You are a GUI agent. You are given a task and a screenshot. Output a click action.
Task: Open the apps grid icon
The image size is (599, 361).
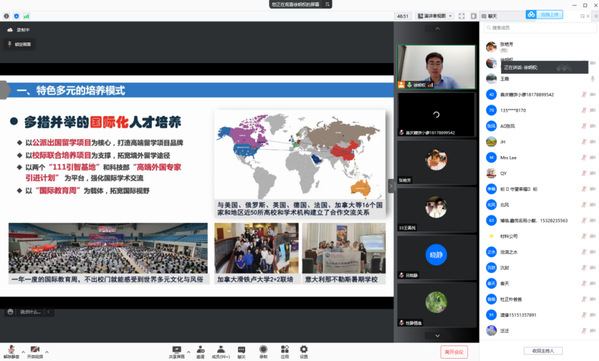tap(285, 352)
